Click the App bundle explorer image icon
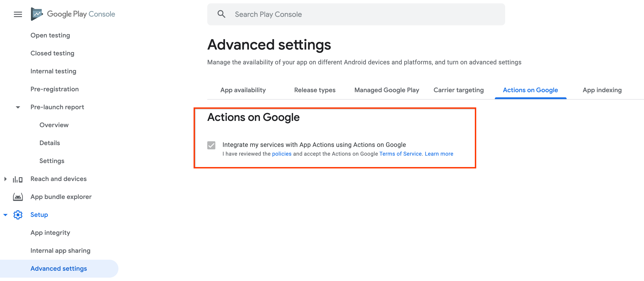Screen dimensions: 644x281 [17, 196]
